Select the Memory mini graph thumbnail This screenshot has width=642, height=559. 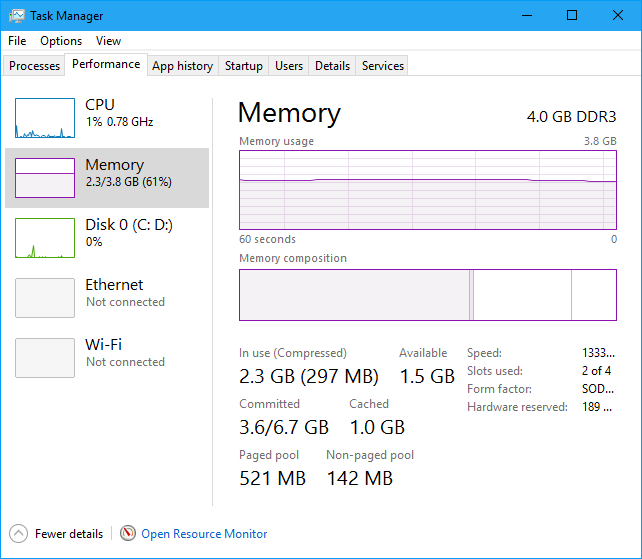(x=45, y=178)
